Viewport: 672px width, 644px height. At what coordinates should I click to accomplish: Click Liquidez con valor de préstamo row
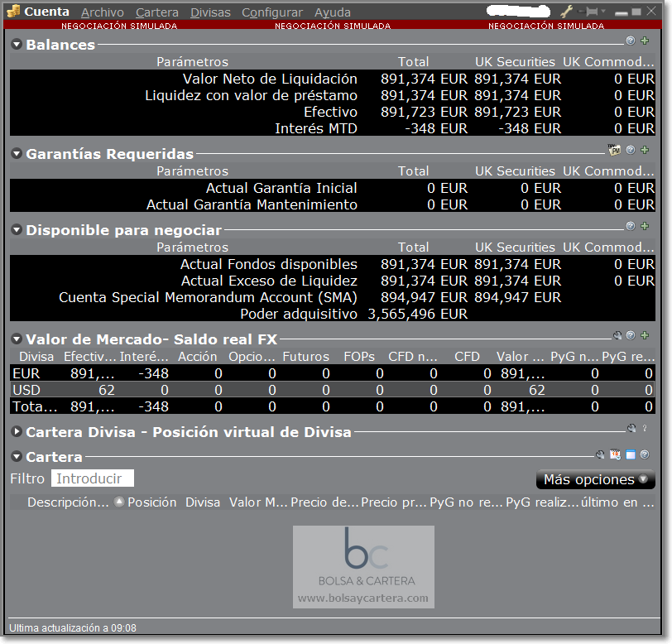coord(332,95)
